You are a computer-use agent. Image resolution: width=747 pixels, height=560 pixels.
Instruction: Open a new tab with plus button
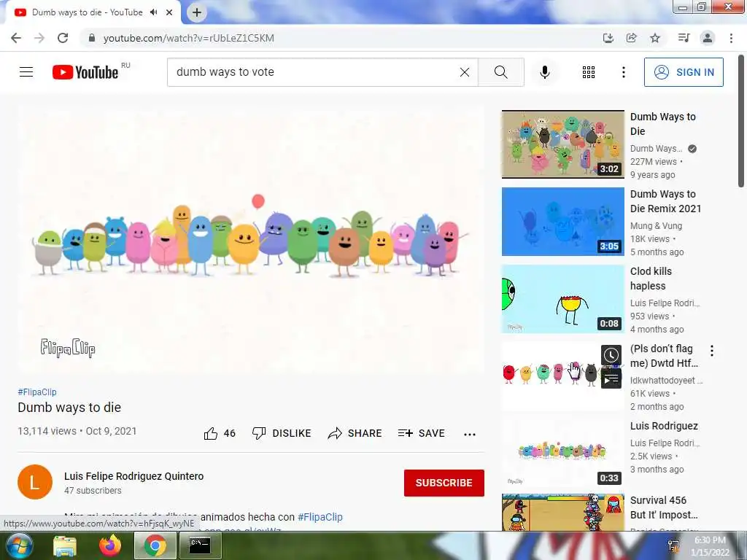pyautogui.click(x=197, y=12)
